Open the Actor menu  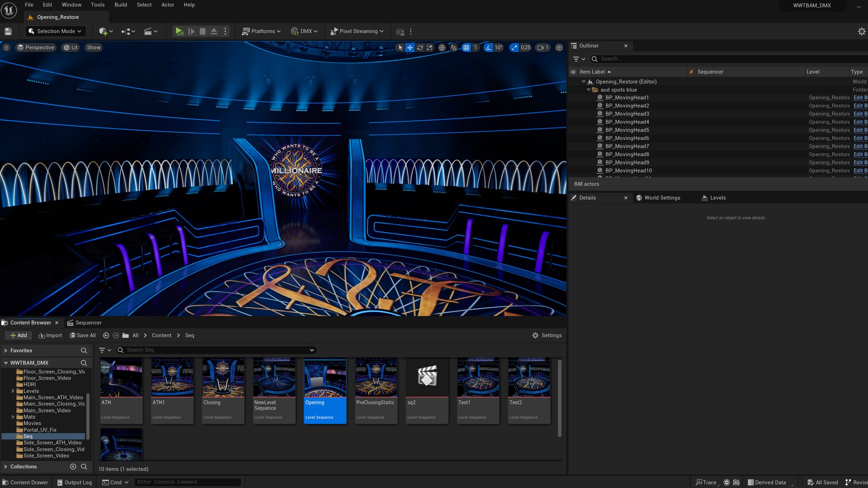(x=168, y=5)
